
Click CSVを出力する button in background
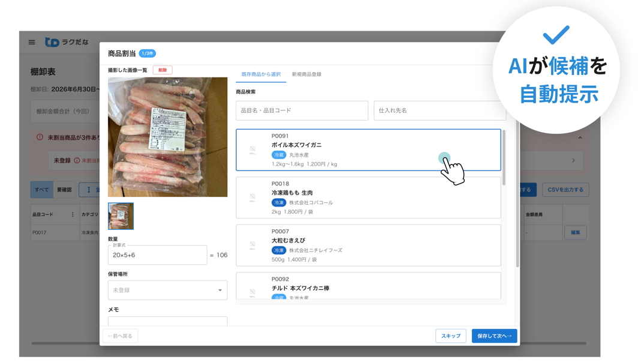tap(565, 190)
